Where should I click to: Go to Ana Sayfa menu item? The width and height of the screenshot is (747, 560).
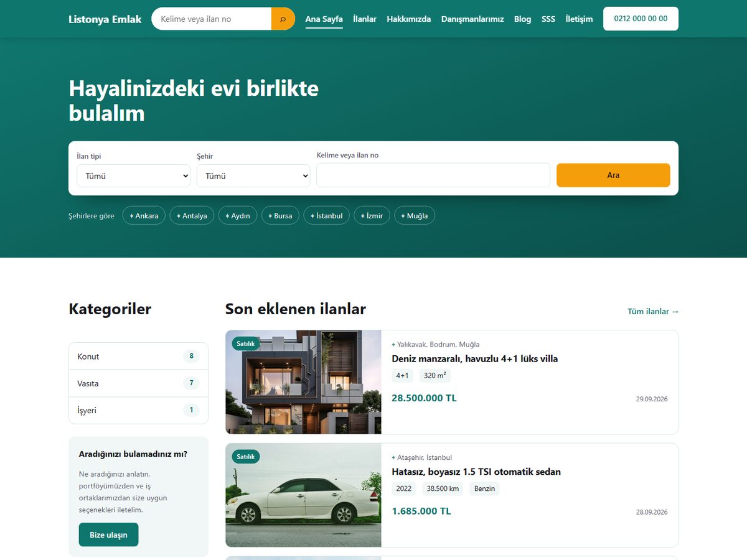[324, 19]
